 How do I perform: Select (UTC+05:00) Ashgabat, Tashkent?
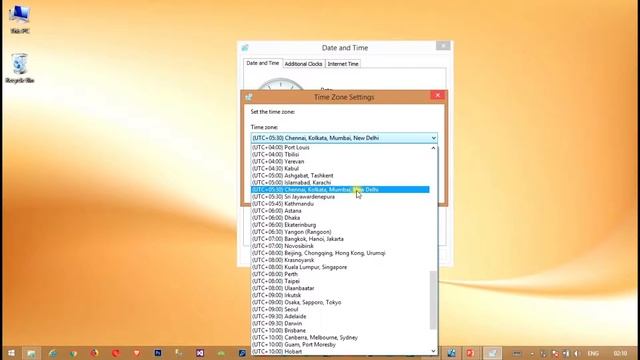point(340,176)
